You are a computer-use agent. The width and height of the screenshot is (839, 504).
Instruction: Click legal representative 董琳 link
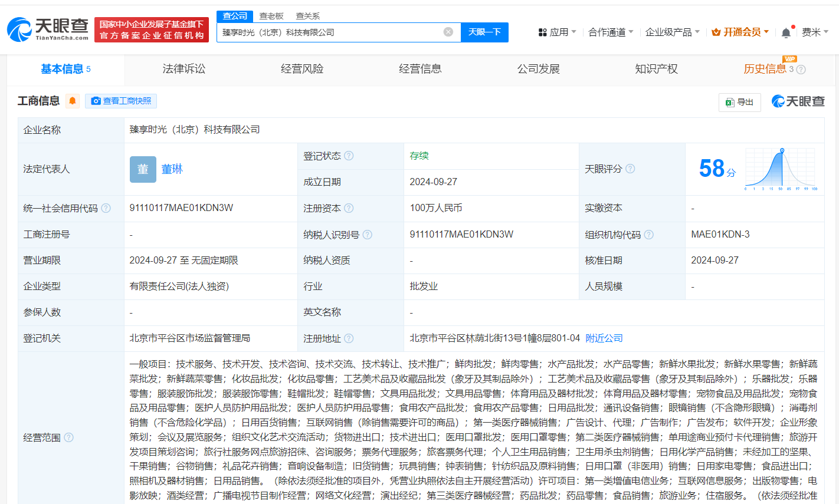tap(171, 169)
